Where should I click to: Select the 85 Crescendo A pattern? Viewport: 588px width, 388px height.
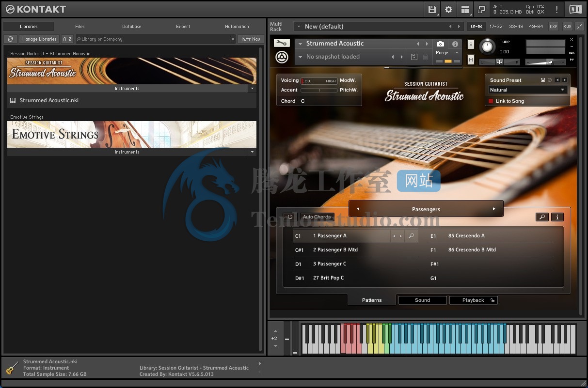pyautogui.click(x=492, y=236)
